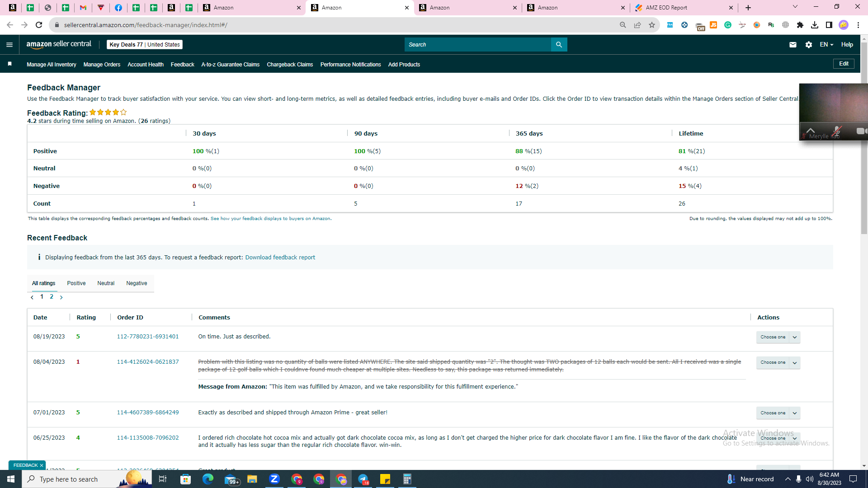Click the Amazon Seller Central logo

tap(59, 44)
